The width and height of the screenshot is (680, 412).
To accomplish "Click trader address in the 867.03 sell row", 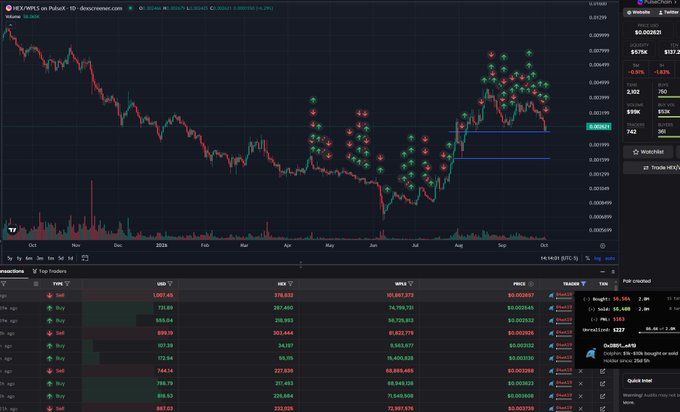I will pyautogui.click(x=564, y=409).
